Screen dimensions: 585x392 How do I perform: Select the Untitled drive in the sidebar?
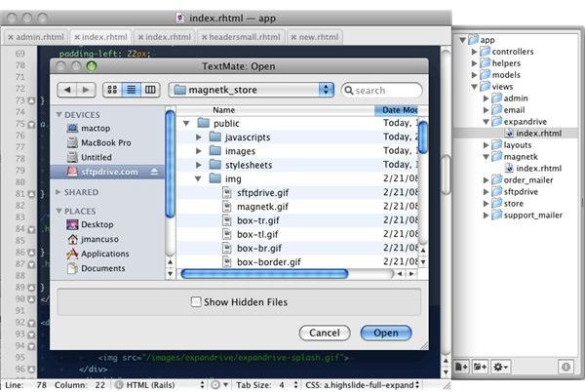point(97,157)
